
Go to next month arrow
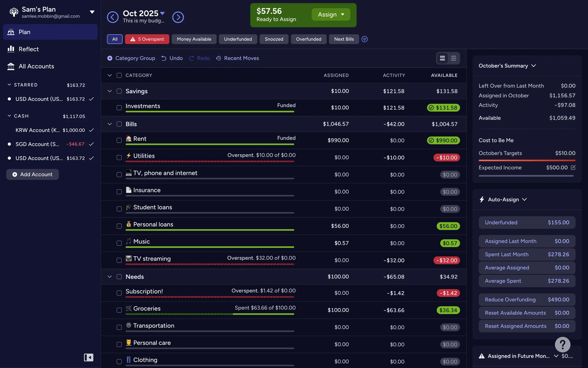coord(178,17)
